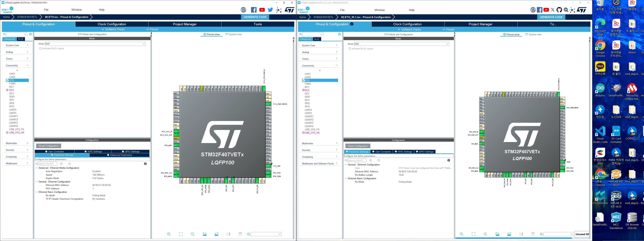644x241 pixels.
Task: Collapse Connectivity category in left window
Action: (x=17, y=65)
